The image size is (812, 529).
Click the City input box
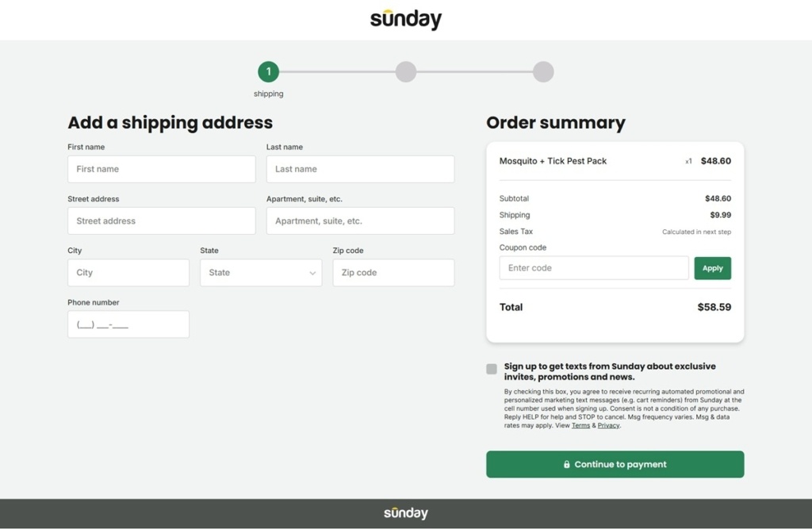[x=128, y=273]
